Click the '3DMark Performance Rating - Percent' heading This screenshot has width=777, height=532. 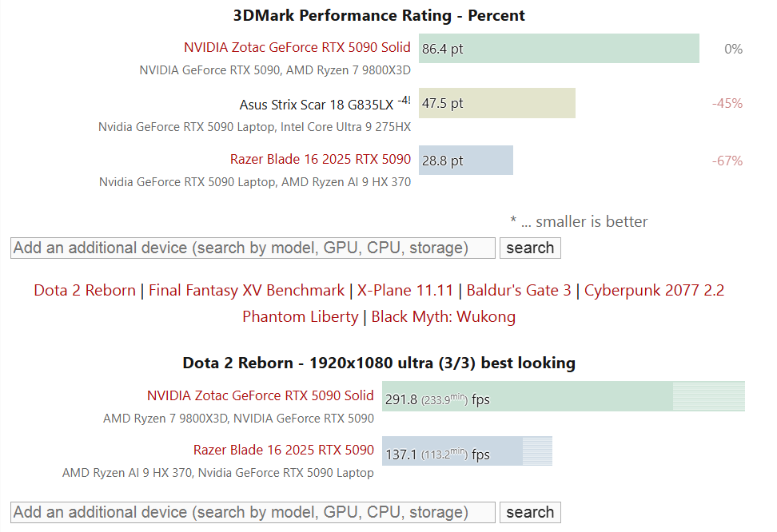point(379,16)
